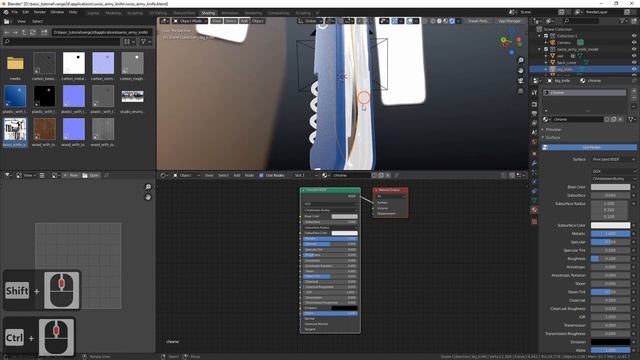Click the new folder icon in file browser
This screenshot has width=640, height=360.
click(44, 32)
